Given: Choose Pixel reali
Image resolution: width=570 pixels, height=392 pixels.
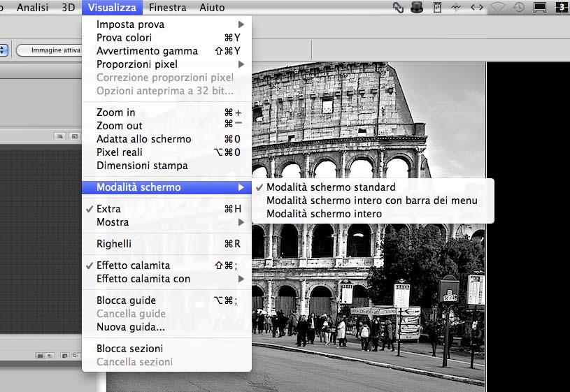Looking at the screenshot, I should 167,152.
